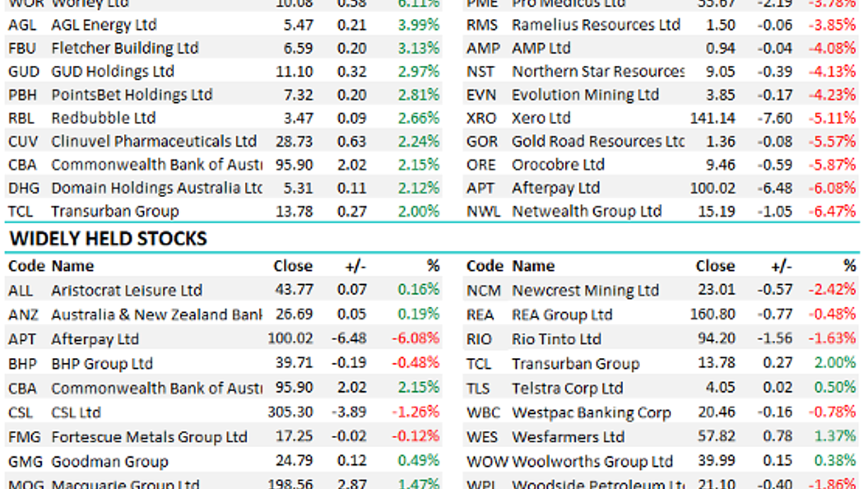This screenshot has width=868, height=489.
Task: Select Telstra Corp Ltd name
Action: [568, 388]
